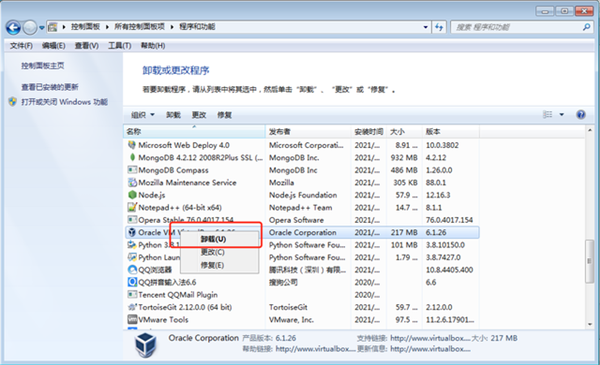Click the MongoDB 4.2.12 leaf icon
Viewport: 600px width, 365px height.
tap(132, 157)
